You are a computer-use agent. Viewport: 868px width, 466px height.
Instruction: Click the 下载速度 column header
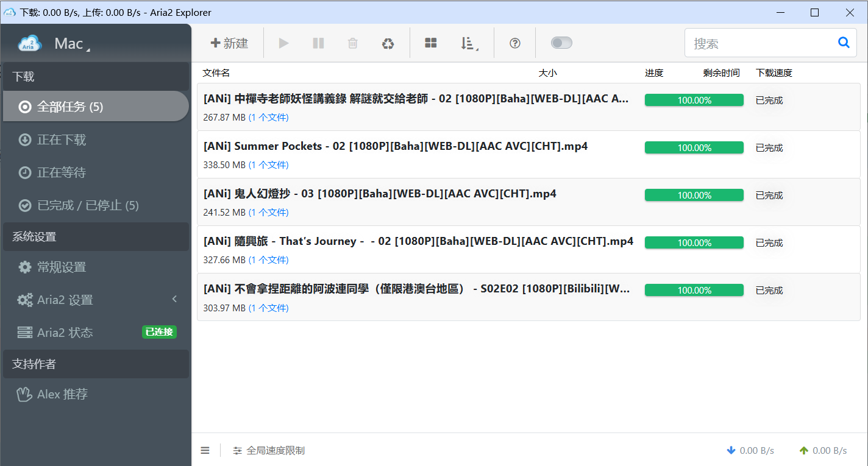[774, 73]
